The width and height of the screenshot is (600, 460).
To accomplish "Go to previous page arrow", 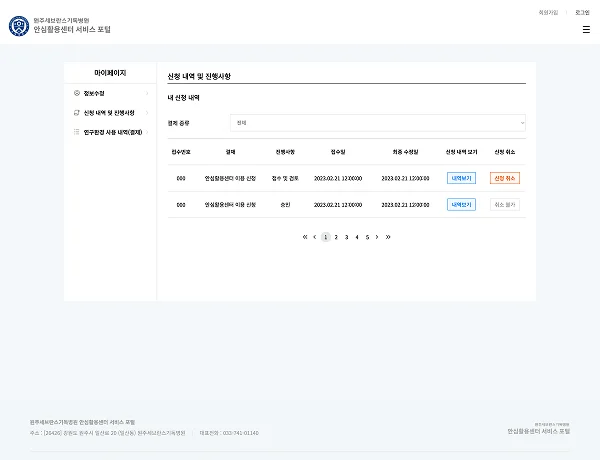I will [315, 237].
